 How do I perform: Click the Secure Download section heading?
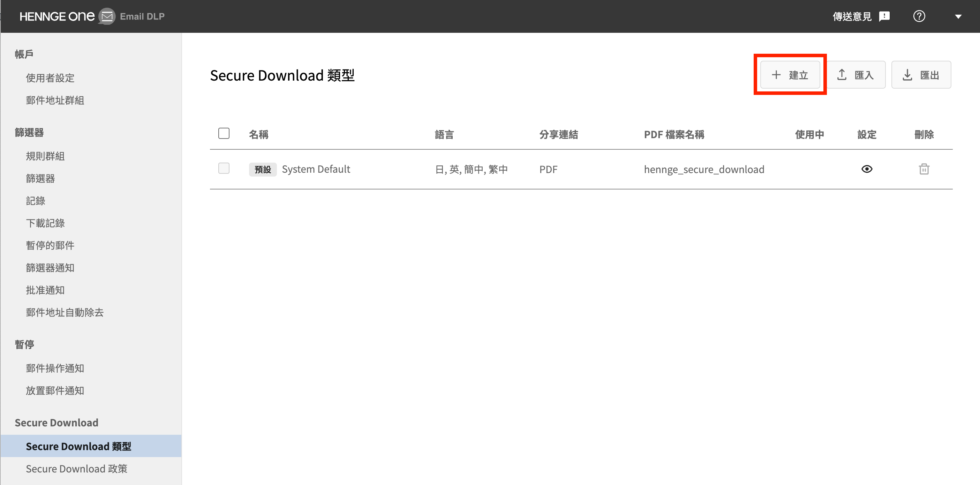(x=56, y=423)
